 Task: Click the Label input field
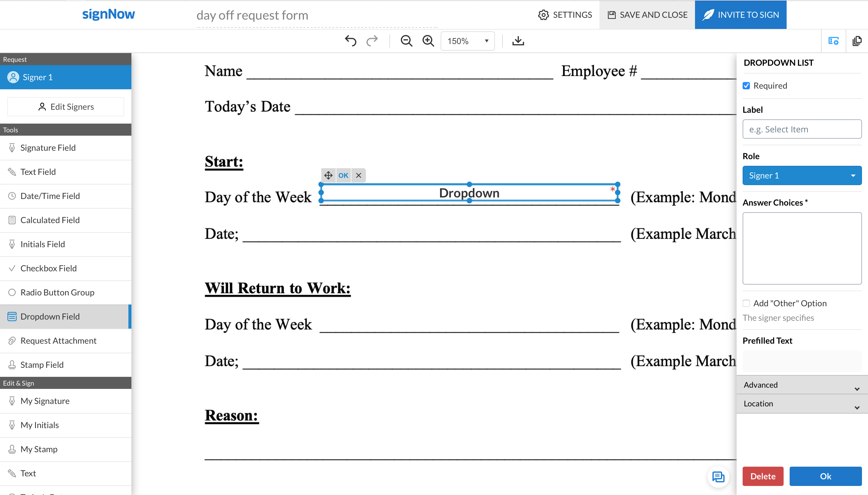[x=802, y=129]
